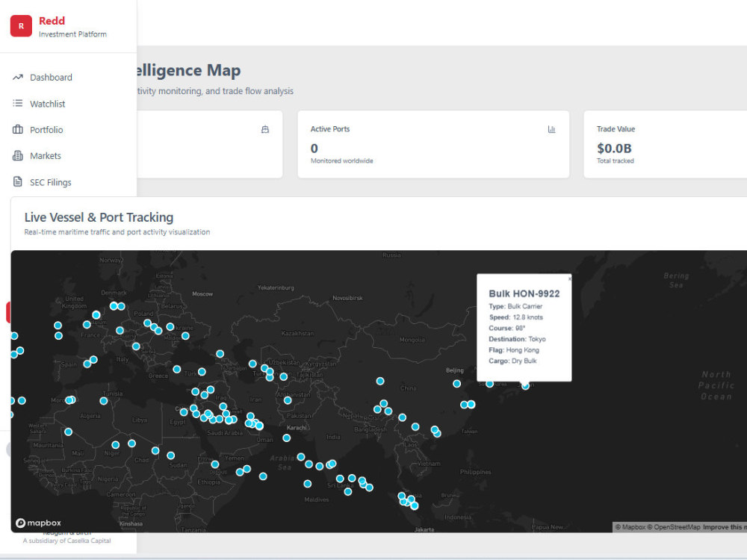This screenshot has width=747, height=560.
Task: Close the Bulk HON-9922 popup
Action: click(569, 279)
